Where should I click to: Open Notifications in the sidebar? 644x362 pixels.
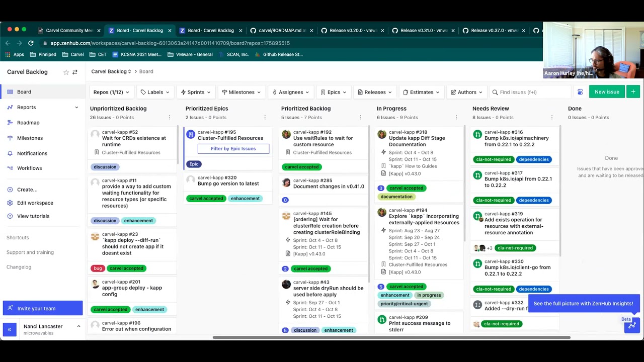tap(32, 153)
